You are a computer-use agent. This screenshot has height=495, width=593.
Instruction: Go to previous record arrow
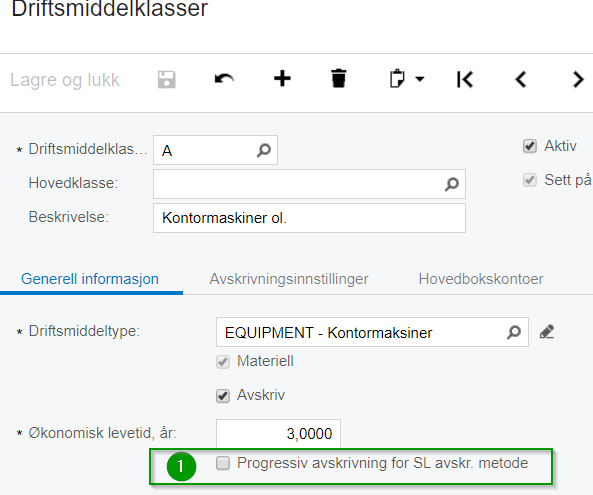[x=521, y=79]
